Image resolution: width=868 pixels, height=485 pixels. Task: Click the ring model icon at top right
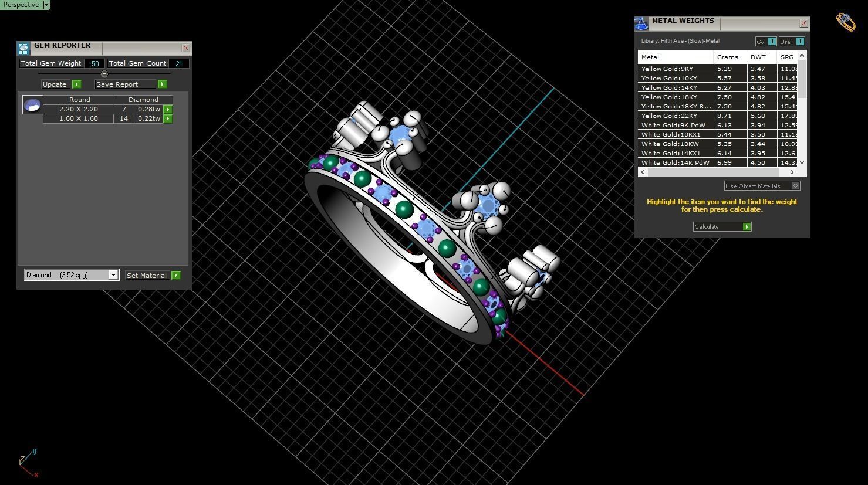(x=846, y=22)
